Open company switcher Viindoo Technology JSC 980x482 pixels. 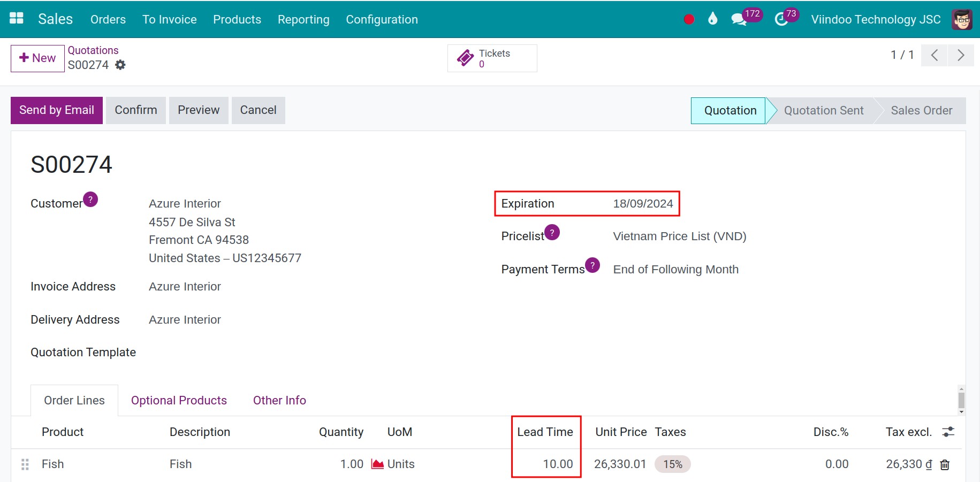(876, 19)
